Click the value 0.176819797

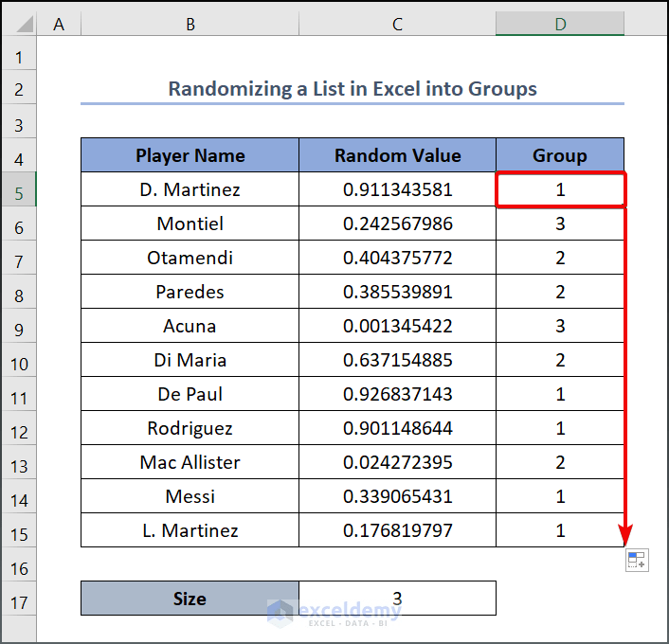pos(397,530)
